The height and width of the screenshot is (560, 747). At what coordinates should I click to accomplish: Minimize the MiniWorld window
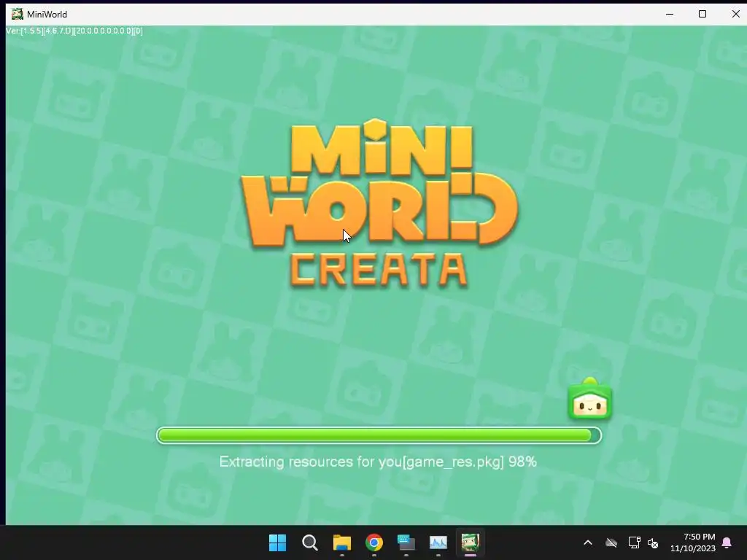click(670, 14)
